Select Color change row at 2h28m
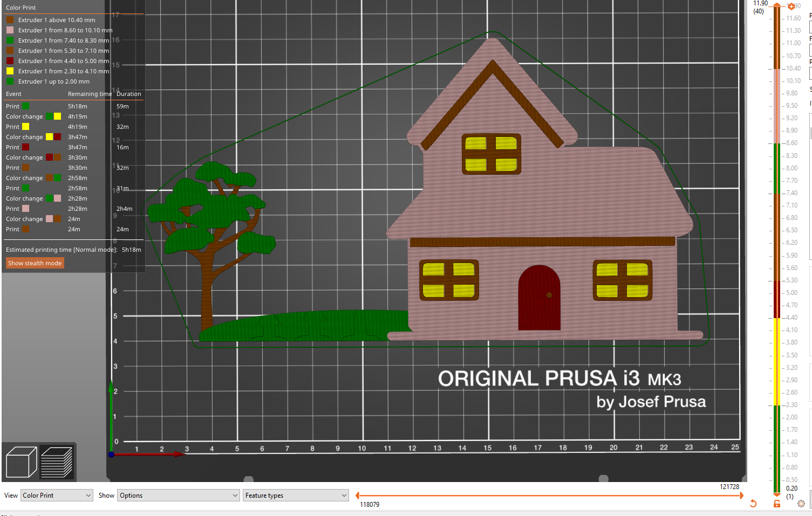The width and height of the screenshot is (812, 516). [x=74, y=198]
